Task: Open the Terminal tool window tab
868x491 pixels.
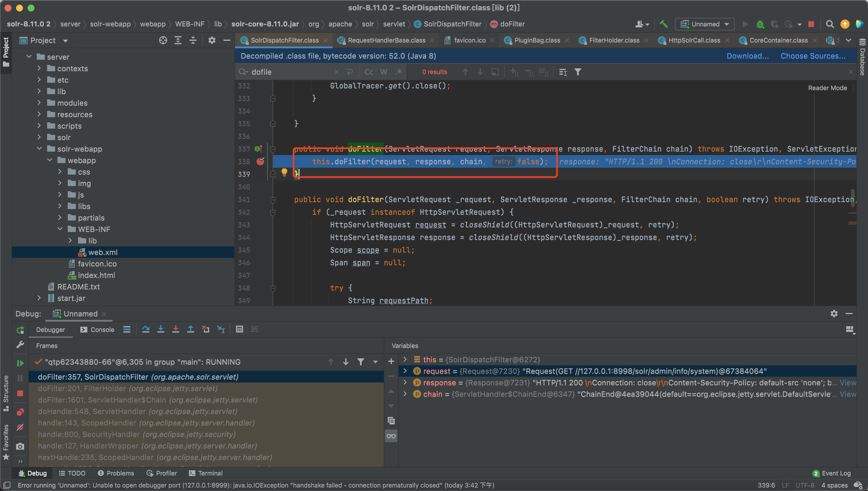Action: [206, 473]
